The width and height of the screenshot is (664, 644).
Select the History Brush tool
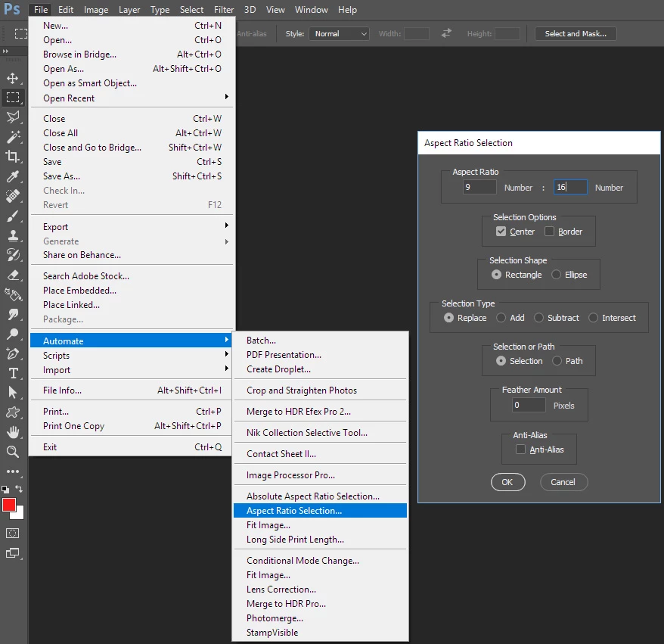click(13, 254)
